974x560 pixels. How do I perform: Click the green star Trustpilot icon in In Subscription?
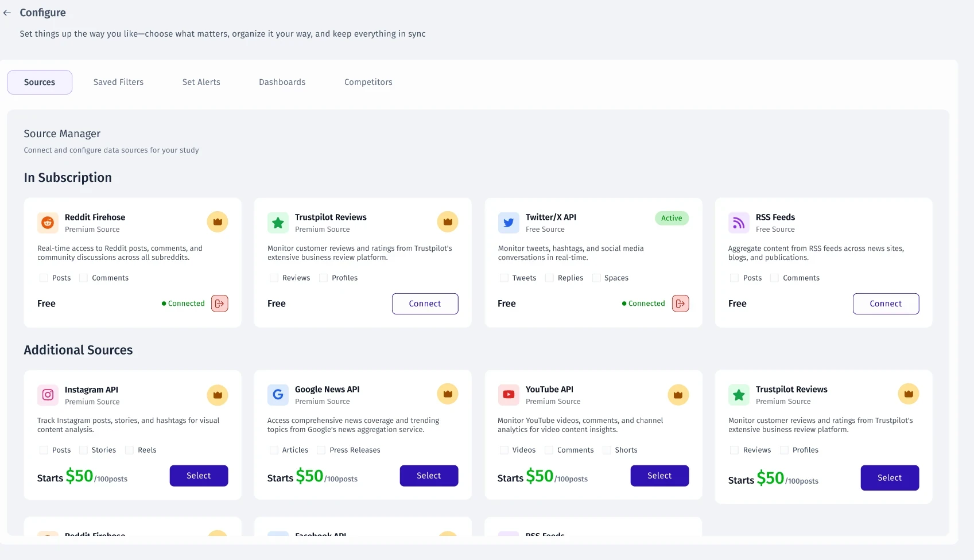coord(278,223)
